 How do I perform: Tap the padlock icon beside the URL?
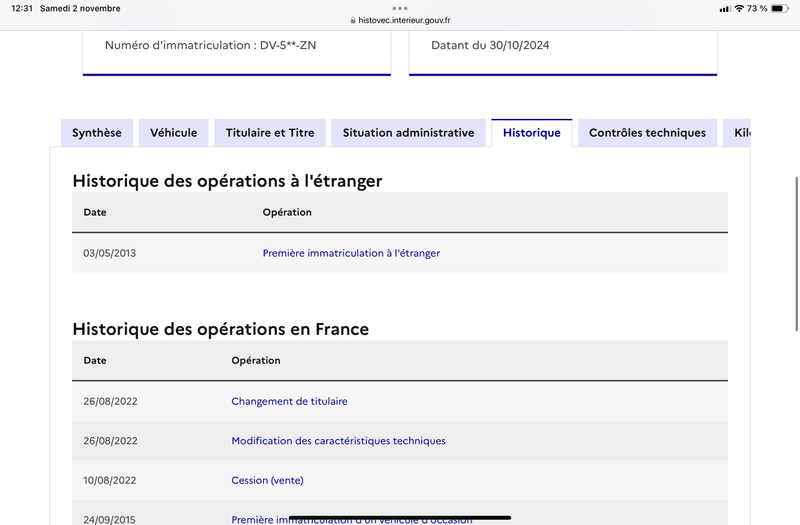point(353,20)
